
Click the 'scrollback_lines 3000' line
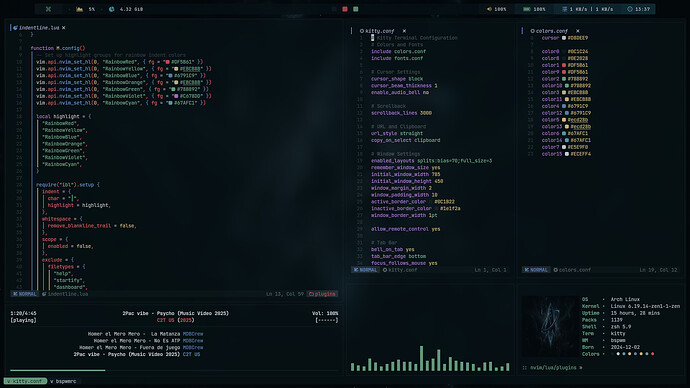401,113
